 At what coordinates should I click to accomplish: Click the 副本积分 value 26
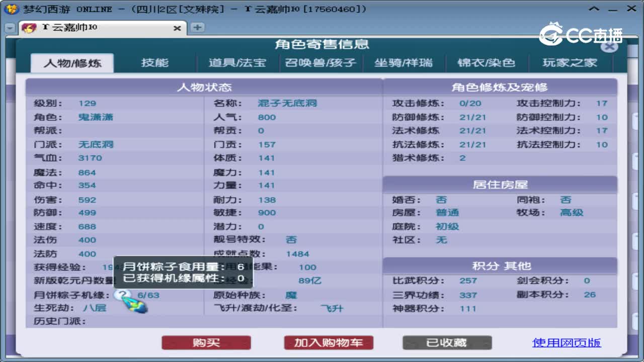click(590, 295)
